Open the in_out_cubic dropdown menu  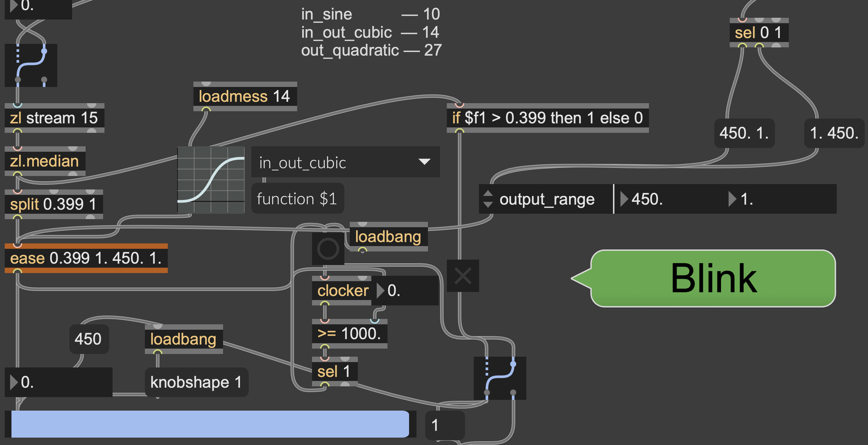[345, 162]
